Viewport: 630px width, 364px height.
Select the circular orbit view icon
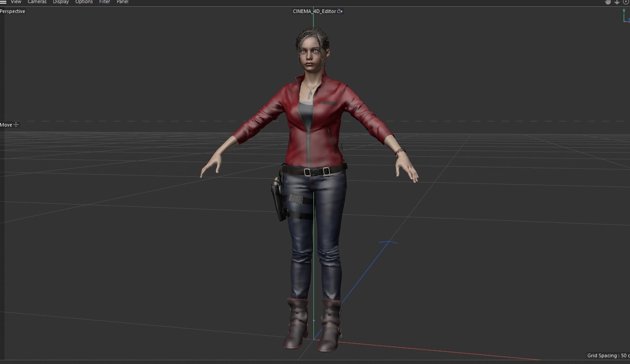coord(626,2)
